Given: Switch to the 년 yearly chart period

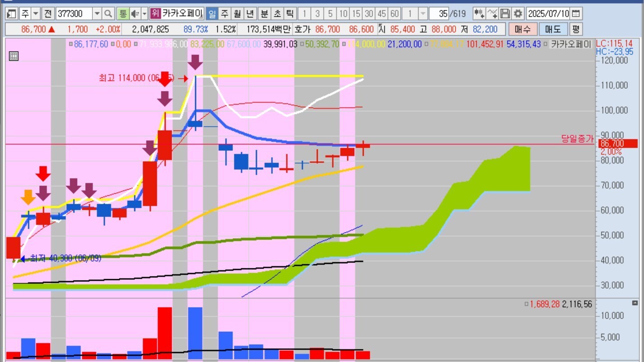Looking at the screenshot, I should coord(250,14).
